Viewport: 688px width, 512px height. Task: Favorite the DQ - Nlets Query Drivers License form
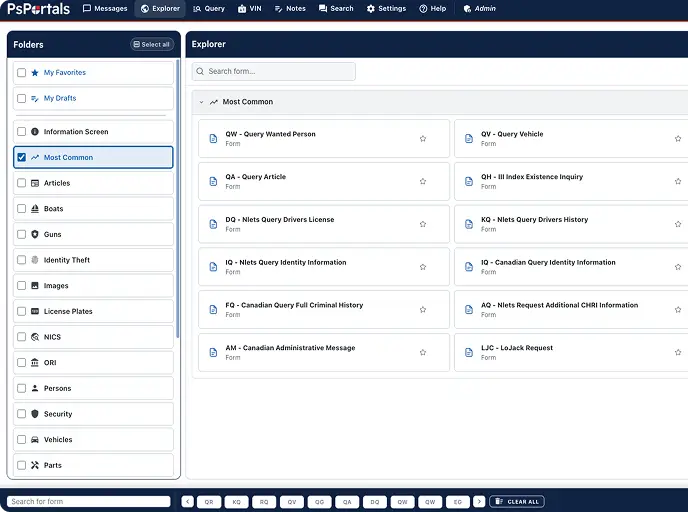pyautogui.click(x=423, y=224)
